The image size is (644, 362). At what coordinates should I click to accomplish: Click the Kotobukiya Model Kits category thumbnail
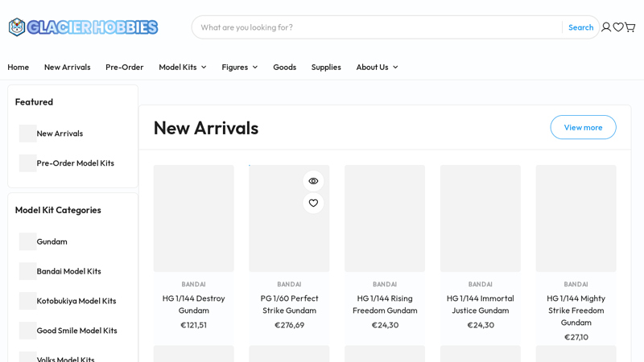click(x=28, y=300)
